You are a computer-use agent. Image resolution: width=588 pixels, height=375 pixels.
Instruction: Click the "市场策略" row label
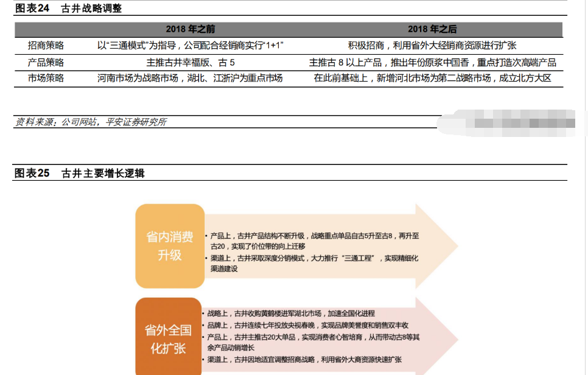tap(46, 79)
